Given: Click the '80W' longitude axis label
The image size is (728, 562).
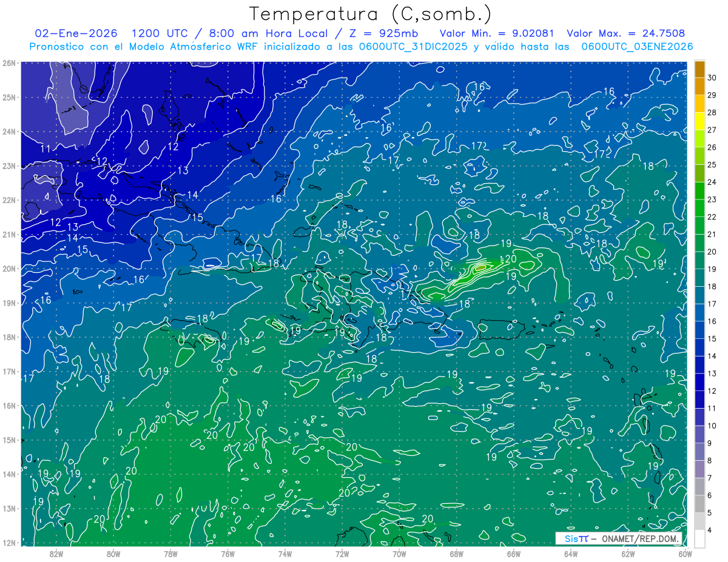Looking at the screenshot, I should pos(113,554).
